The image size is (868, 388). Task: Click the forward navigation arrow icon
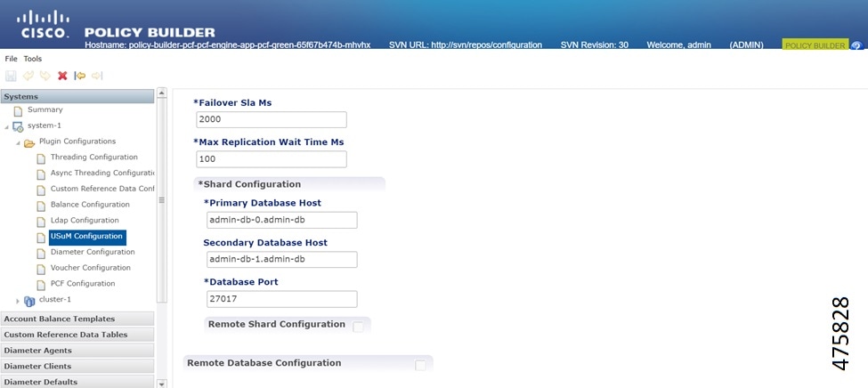click(97, 76)
